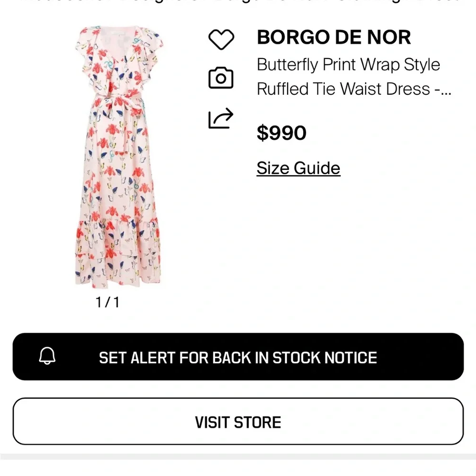The image size is (476, 476).
Task: Select the $990 price text
Action: (281, 133)
